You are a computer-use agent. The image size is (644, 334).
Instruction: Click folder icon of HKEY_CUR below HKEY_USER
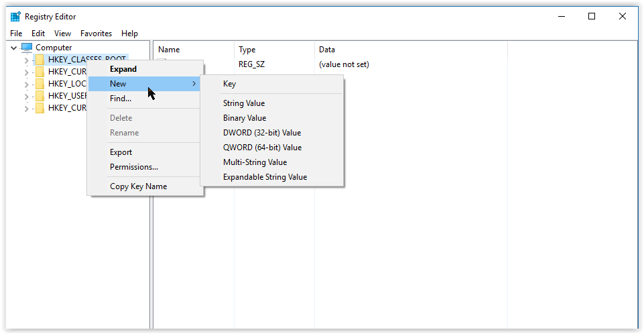[x=40, y=108]
